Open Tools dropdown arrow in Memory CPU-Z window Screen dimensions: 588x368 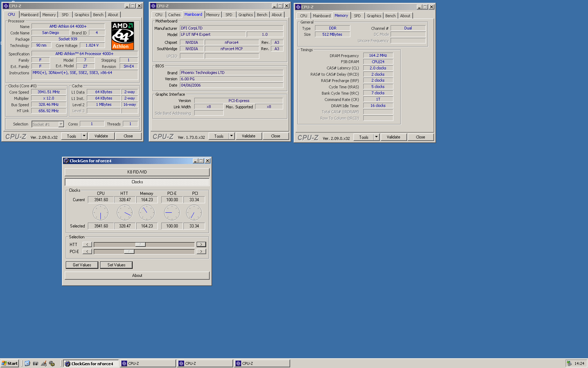click(376, 137)
